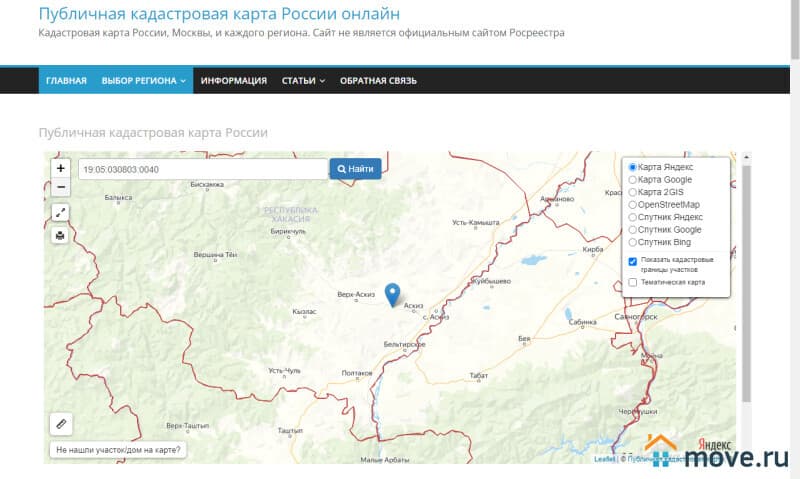Click Усть-Камышта label on map
This screenshot has height=479, width=800.
point(476,222)
